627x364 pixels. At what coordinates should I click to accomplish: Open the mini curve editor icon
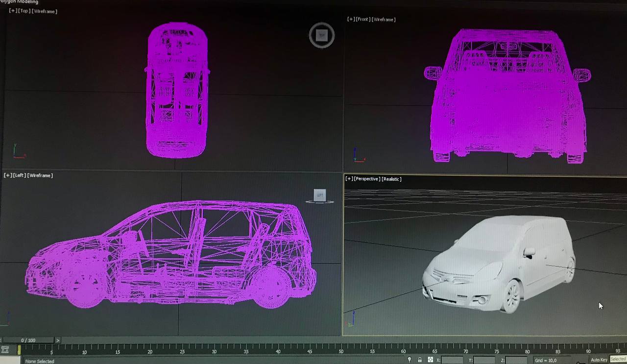click(x=5, y=349)
